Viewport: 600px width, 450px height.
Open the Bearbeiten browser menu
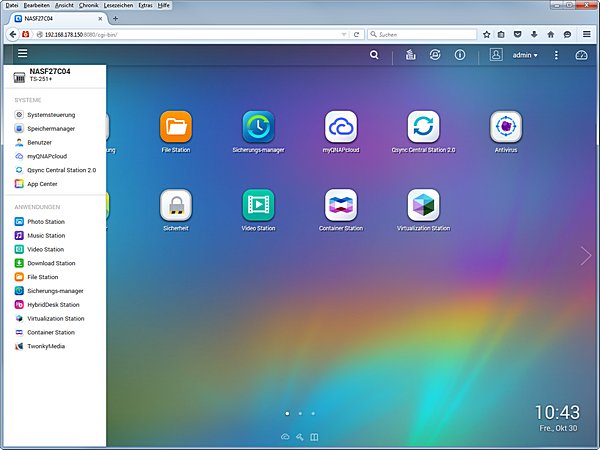pos(36,5)
